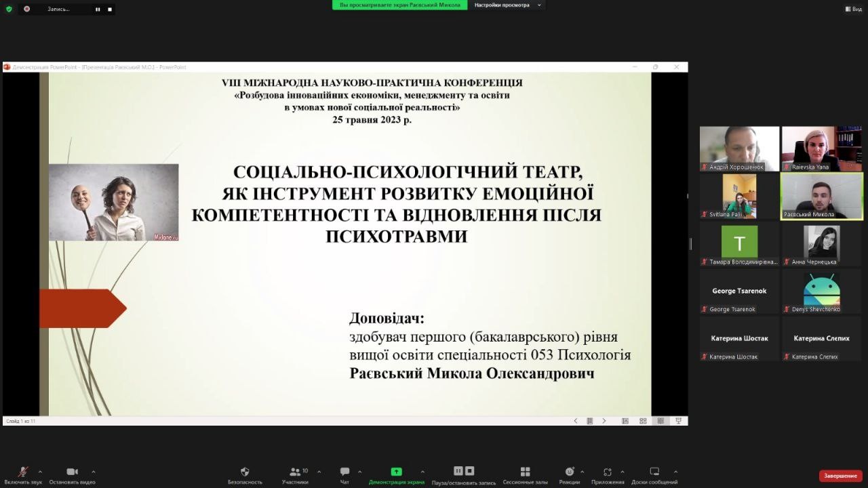Open the Реакции emoji menu
The height and width of the screenshot is (488, 868).
570,472
